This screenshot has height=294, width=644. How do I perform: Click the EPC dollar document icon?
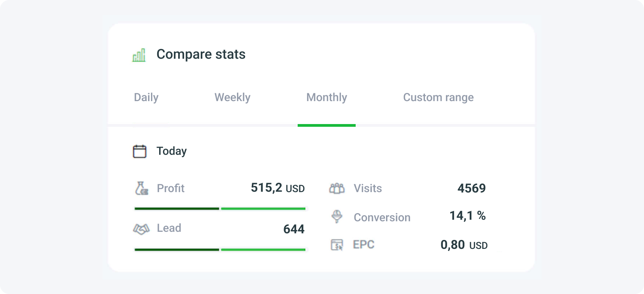point(337,245)
